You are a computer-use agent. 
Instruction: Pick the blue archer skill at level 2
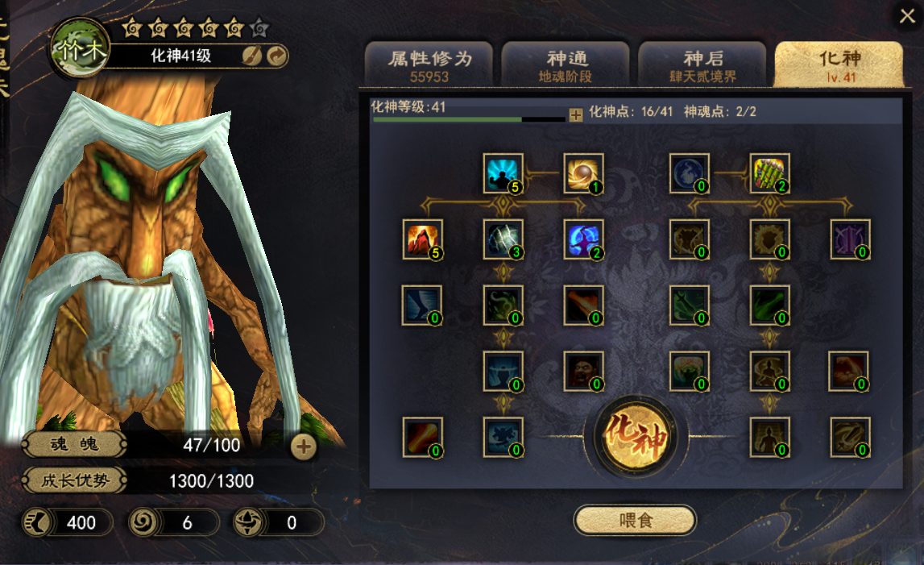[x=583, y=239]
